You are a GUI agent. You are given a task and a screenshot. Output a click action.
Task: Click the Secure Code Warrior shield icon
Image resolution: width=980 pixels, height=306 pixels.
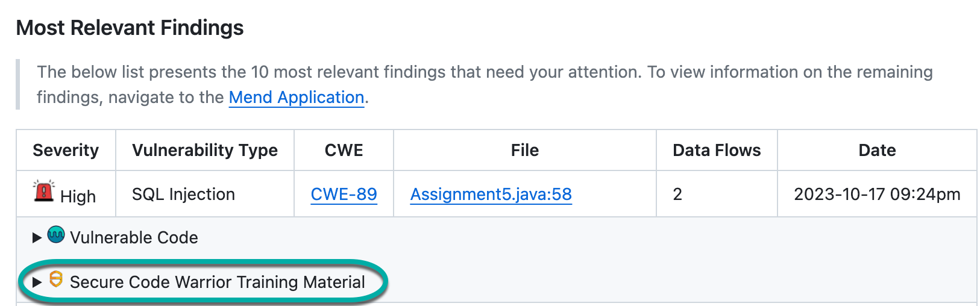point(56,279)
